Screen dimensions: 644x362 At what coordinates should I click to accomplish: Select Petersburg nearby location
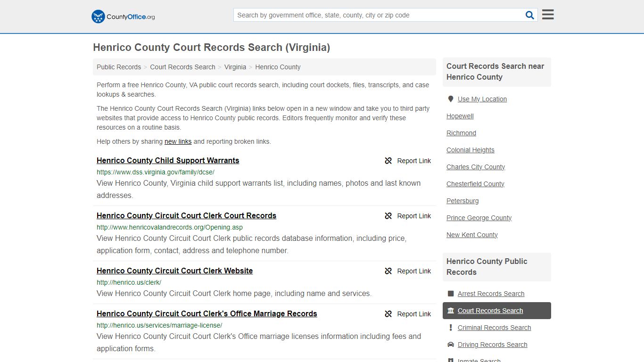462,201
